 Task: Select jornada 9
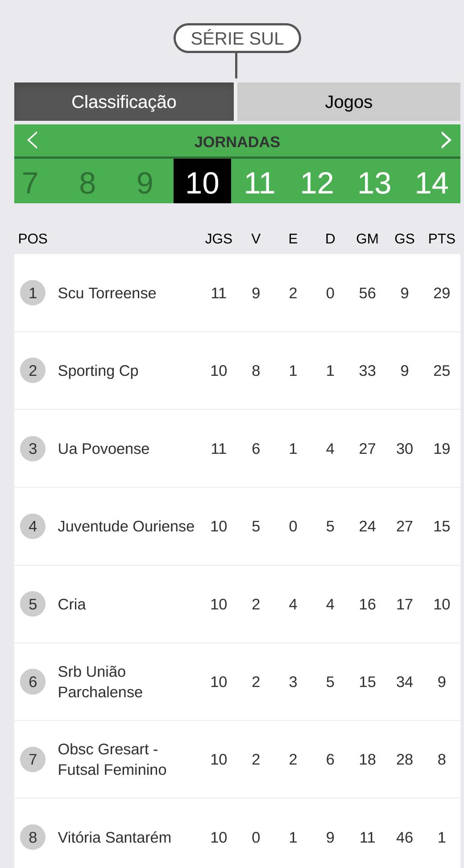pyautogui.click(x=145, y=183)
